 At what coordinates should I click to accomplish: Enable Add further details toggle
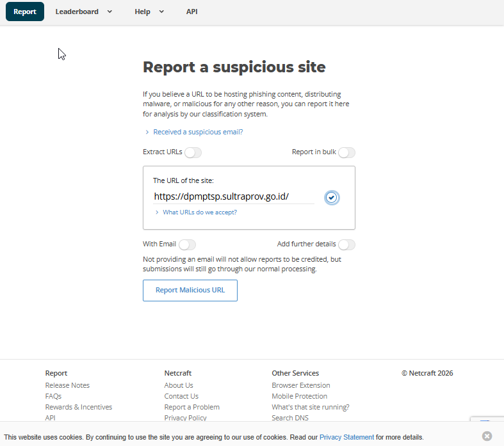(346, 244)
